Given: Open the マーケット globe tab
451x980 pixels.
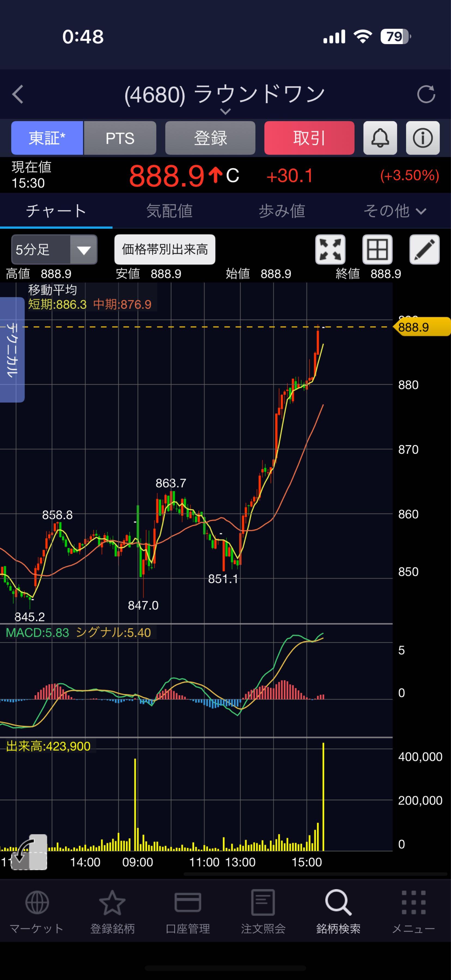Looking at the screenshot, I should (x=37, y=912).
